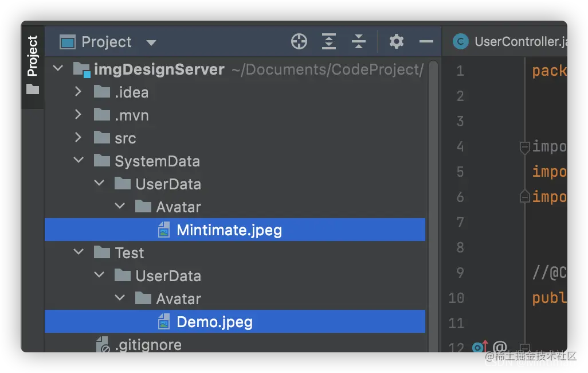Click the gutter override icon on line 12
The image size is (588, 373).
(480, 347)
